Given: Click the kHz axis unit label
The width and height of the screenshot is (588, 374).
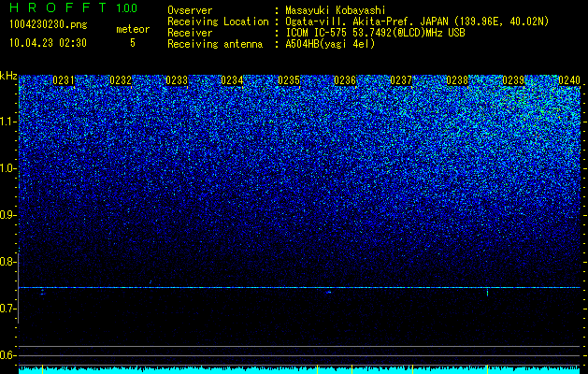Looking at the screenshot, I should [8, 76].
